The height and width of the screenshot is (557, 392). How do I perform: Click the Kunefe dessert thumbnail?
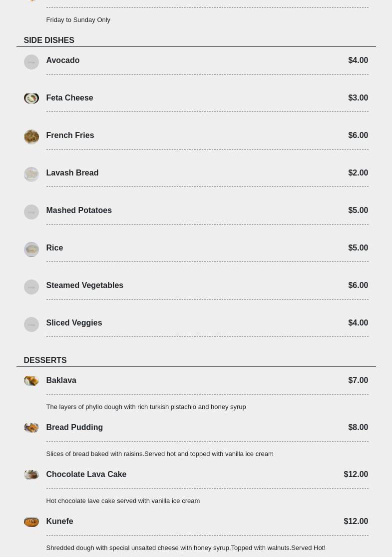31,522
